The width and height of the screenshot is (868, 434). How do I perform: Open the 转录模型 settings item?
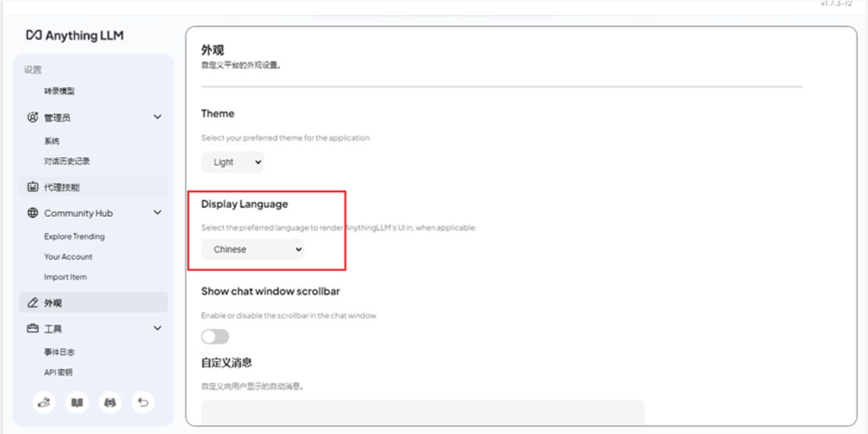click(x=59, y=91)
